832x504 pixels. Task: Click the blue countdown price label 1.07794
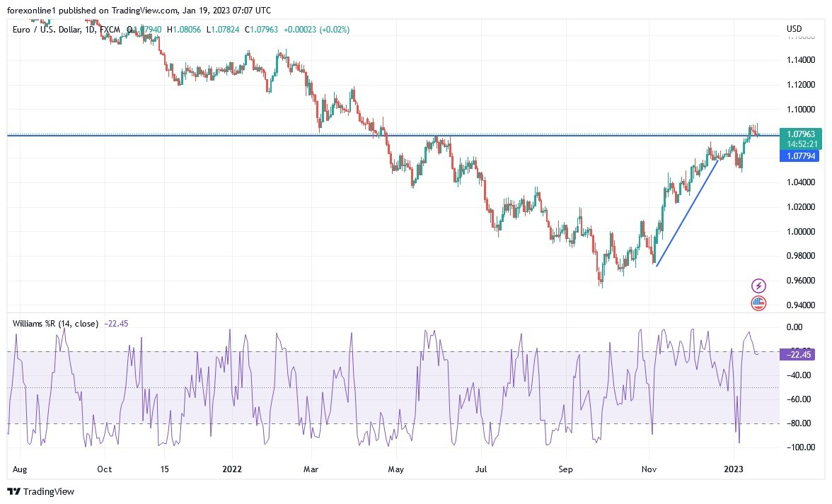click(x=803, y=156)
